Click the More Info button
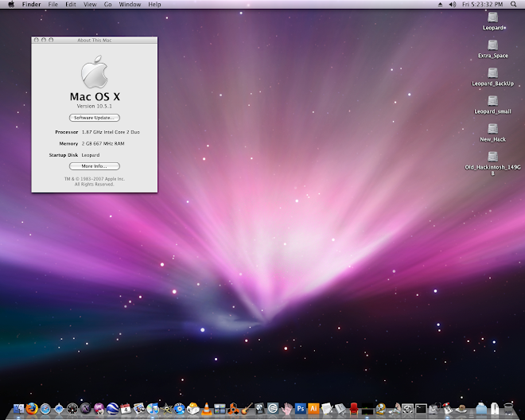 tap(95, 166)
